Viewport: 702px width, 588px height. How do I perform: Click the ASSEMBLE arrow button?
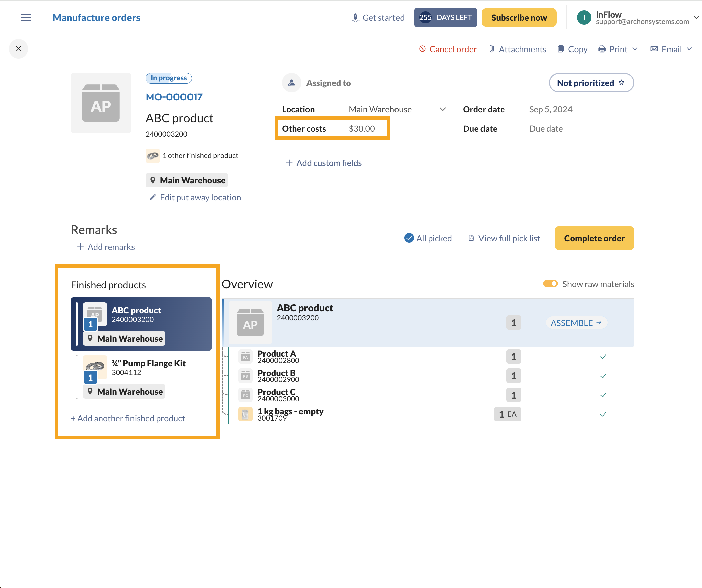pos(576,323)
